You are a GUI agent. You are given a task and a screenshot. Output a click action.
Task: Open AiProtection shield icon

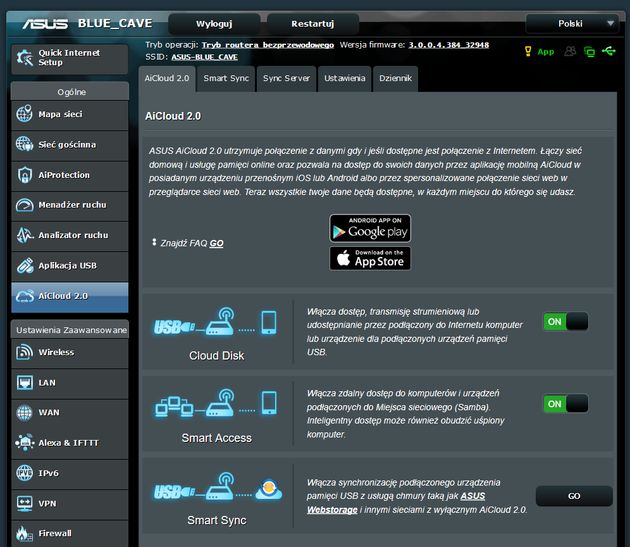point(25,175)
